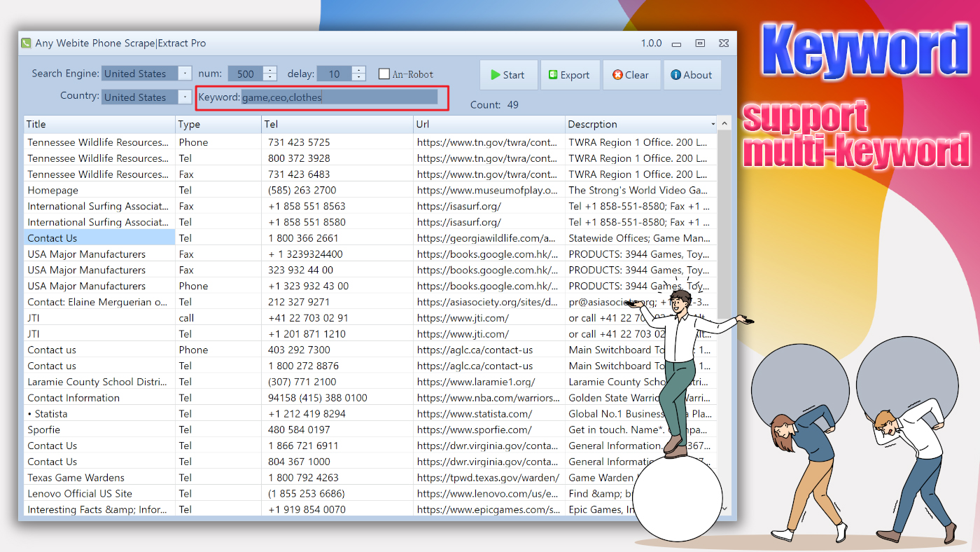Open the About dialog
The height and width of the screenshot is (552, 980).
click(692, 75)
